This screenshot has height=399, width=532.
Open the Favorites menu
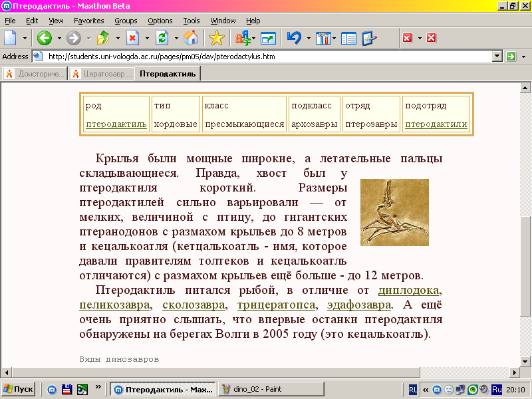click(88, 21)
